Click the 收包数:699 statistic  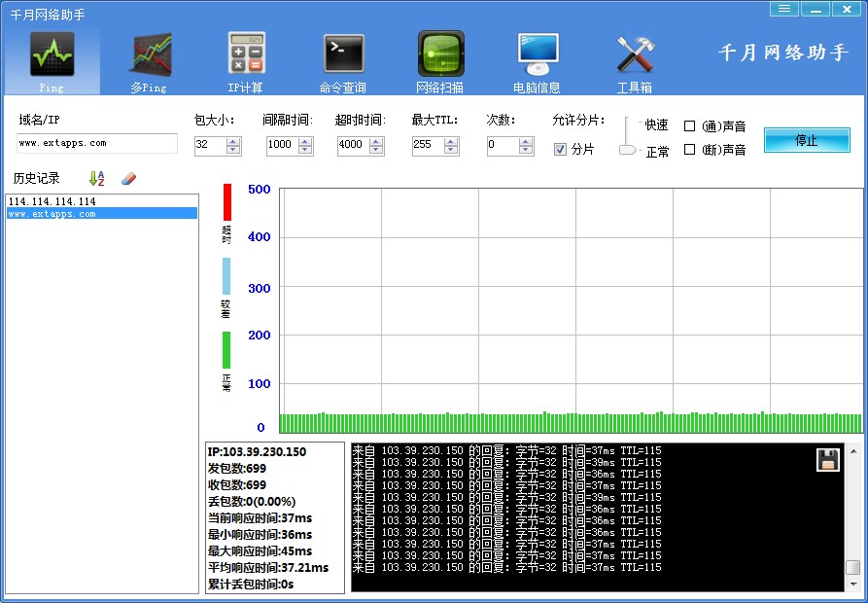[x=237, y=485]
